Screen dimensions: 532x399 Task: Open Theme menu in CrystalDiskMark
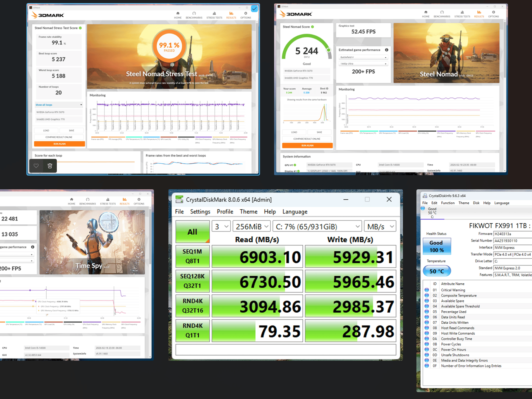click(248, 212)
